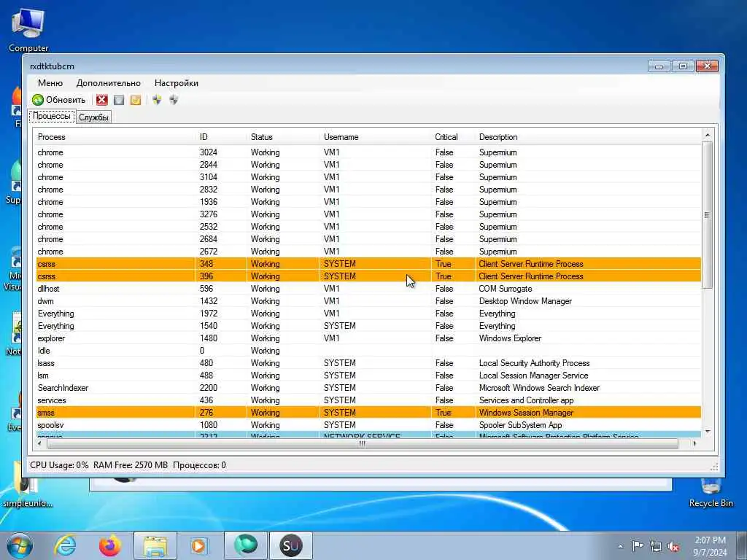
Task: Open the Меню menu
Action: [x=50, y=83]
